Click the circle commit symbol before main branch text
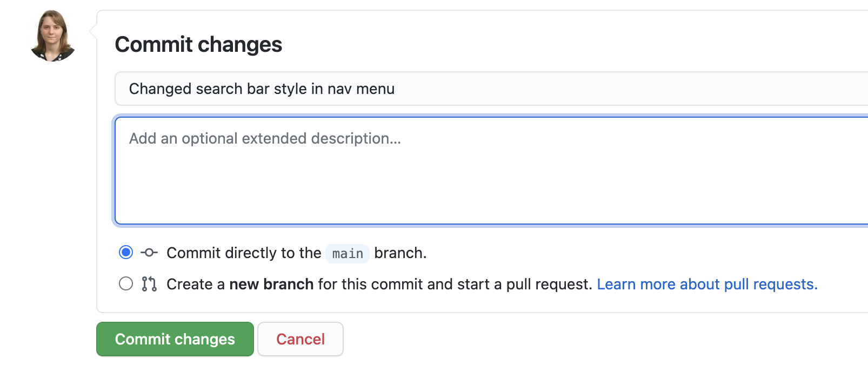868x379 pixels. [x=149, y=253]
